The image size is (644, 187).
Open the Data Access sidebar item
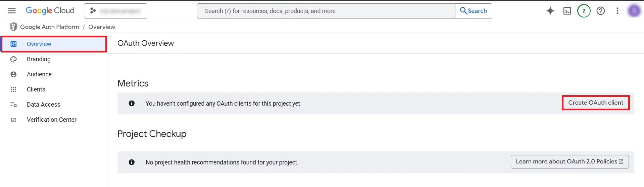click(x=54, y=105)
